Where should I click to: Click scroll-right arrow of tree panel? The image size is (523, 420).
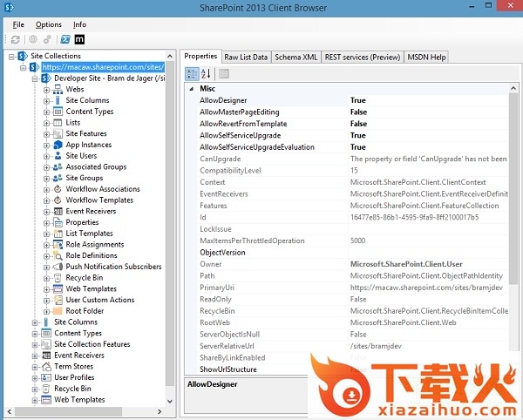[160, 411]
